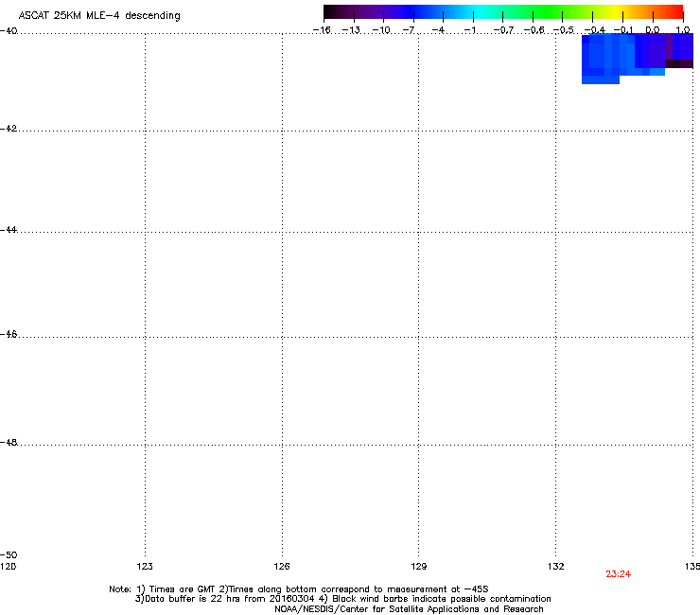700x615 pixels.
Task: Click the -0.1 label on the color scale
Action: pos(623,30)
